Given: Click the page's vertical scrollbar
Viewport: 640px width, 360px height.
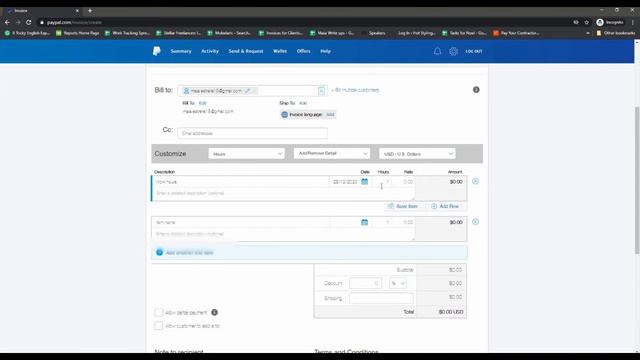Looking at the screenshot, I should pyautogui.click(x=637, y=180).
